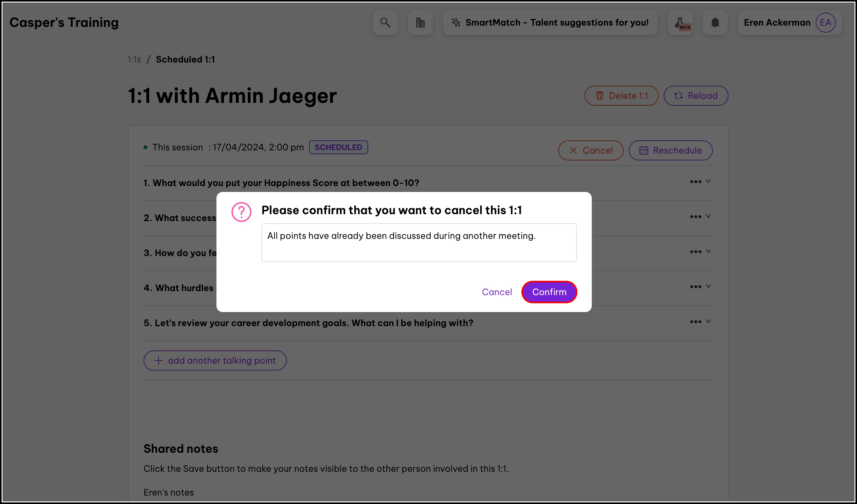Screen dimensions: 857x504
Task: Click add another talking point
Action: 215,360
